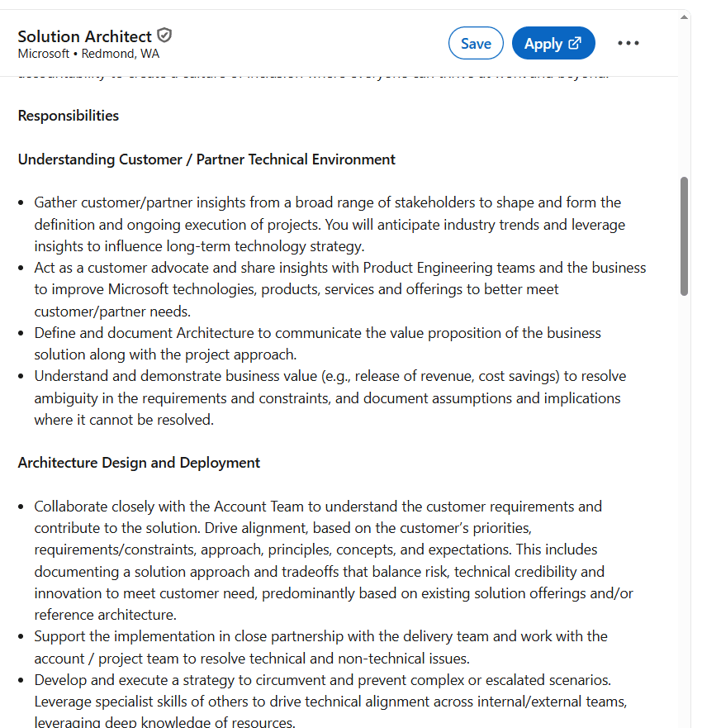702x728 pixels.
Task: Click the Architecture Design and Deployment heading
Action: coord(139,463)
